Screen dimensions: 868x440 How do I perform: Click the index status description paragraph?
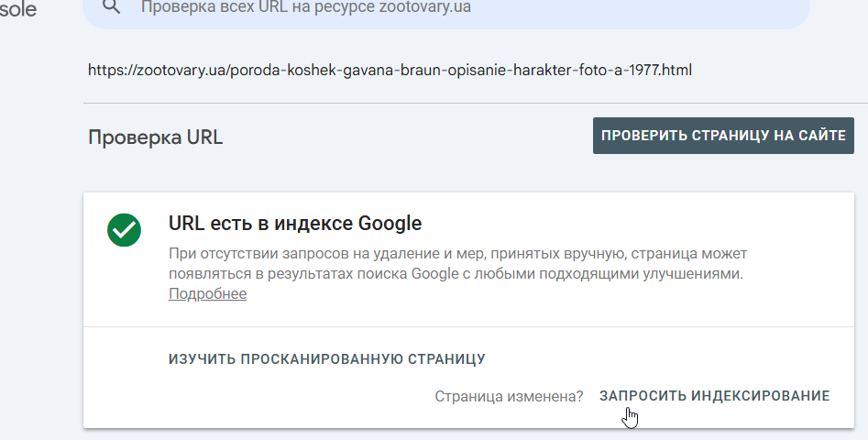coord(457,263)
